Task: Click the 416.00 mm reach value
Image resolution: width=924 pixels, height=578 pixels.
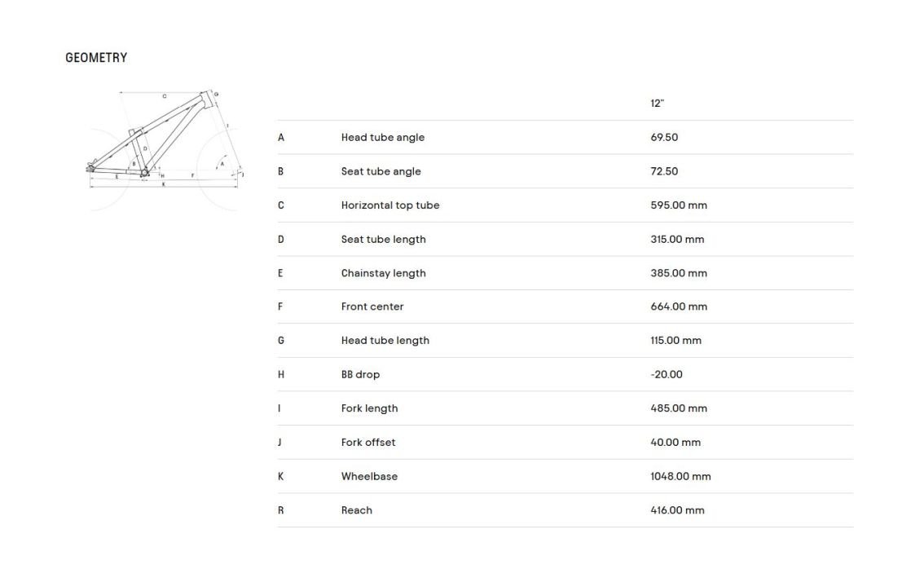Action: (x=677, y=510)
